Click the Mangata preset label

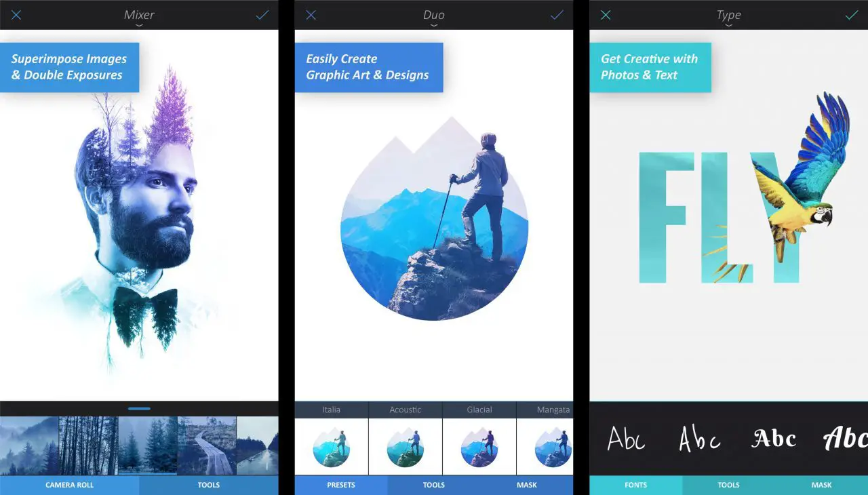(x=553, y=410)
